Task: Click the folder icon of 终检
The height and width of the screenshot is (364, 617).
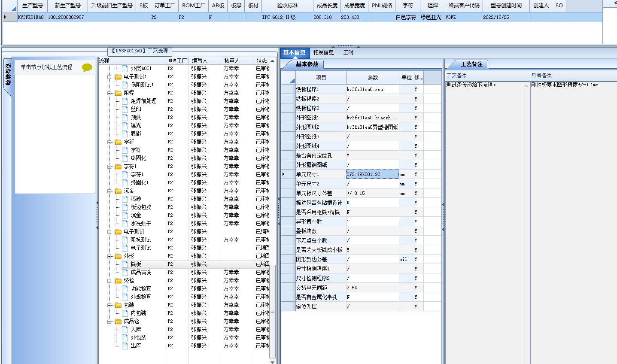Action: tap(118, 280)
